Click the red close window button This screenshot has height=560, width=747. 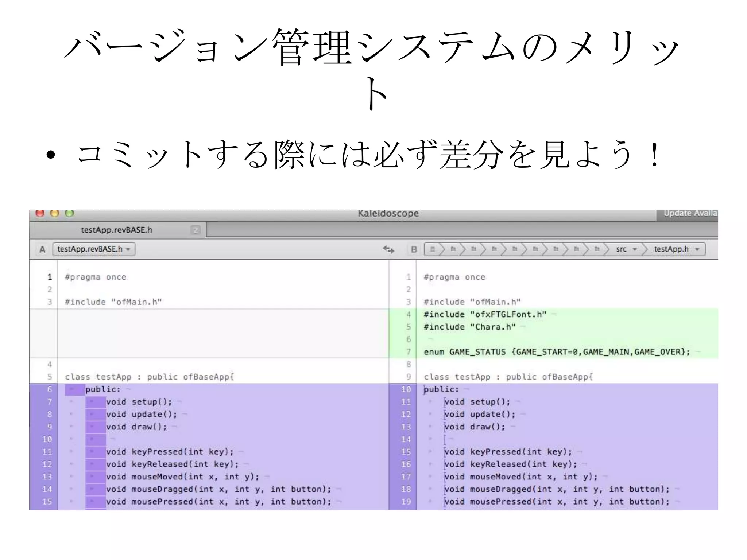point(40,213)
